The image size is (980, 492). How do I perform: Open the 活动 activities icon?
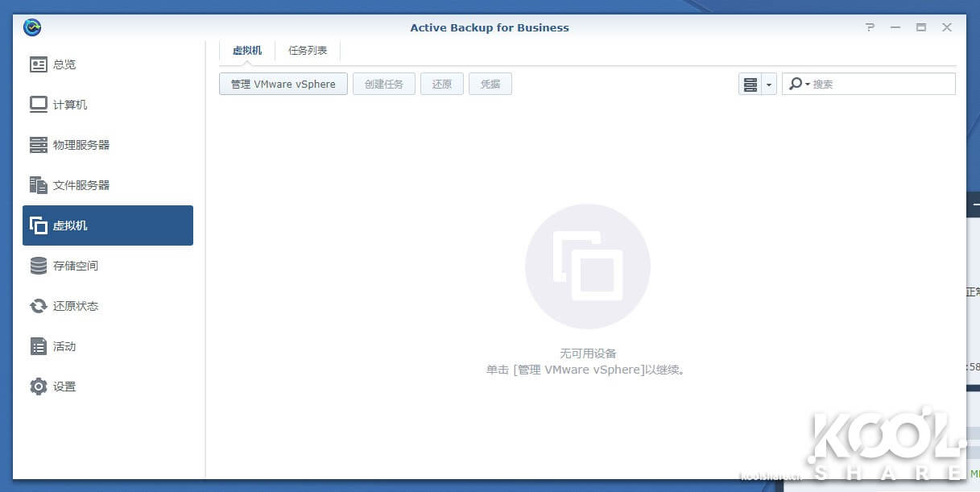click(x=39, y=346)
